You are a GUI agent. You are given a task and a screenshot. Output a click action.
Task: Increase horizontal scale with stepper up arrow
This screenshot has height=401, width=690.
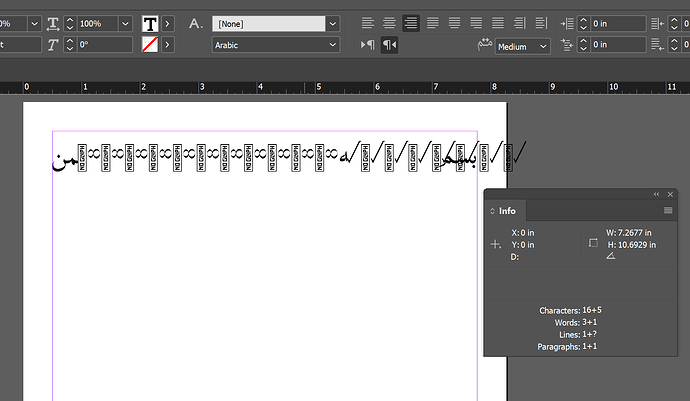click(70, 20)
